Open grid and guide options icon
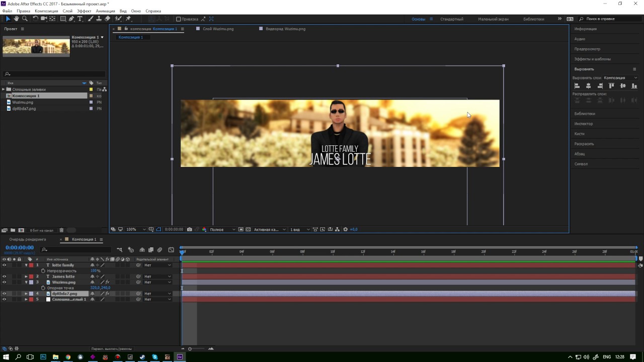Screen dimensions: 644x362 click(151, 229)
